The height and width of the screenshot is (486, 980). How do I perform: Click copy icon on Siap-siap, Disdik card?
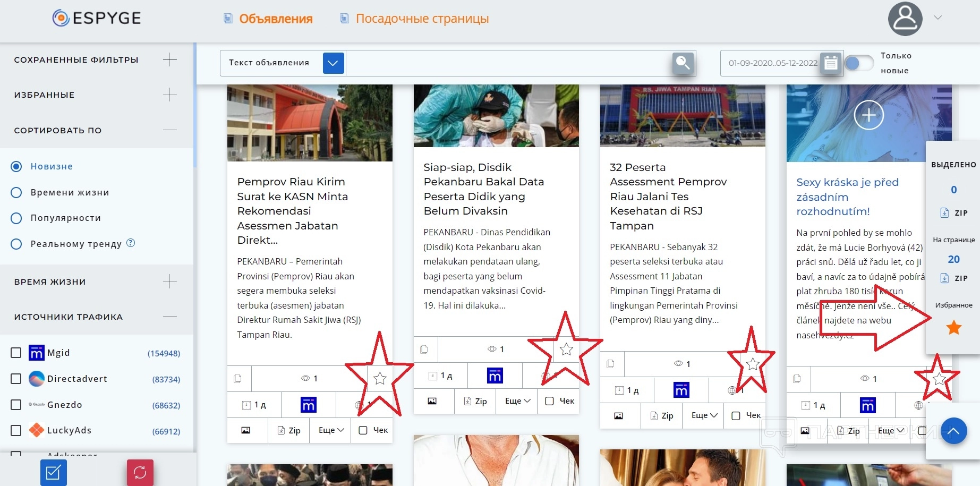point(424,349)
